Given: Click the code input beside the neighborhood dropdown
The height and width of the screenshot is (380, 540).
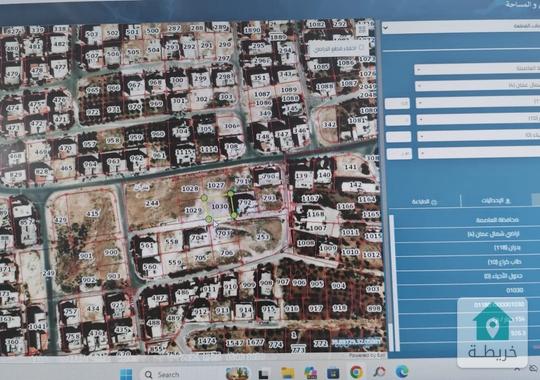Looking at the screenshot, I should click(x=398, y=136).
